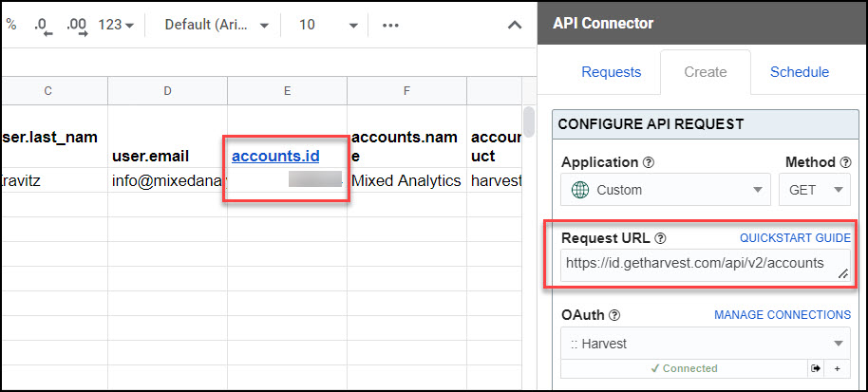
Task: Switch to the Schedule tab
Action: pos(800,72)
